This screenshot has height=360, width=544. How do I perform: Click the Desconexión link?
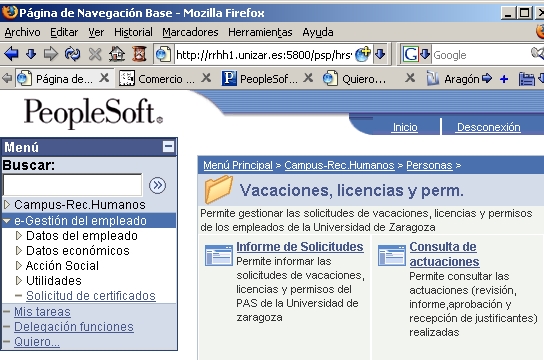point(488,127)
